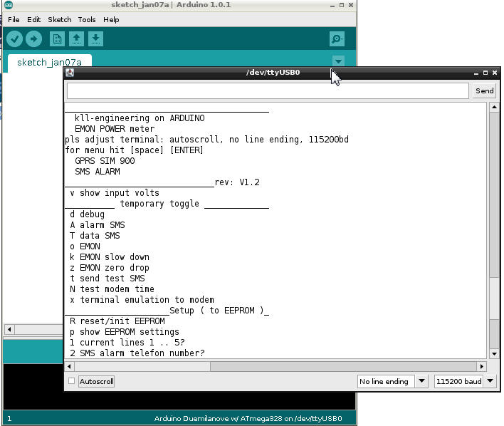Click the Open sketch icon
The width and height of the screenshot is (504, 426).
pos(76,38)
